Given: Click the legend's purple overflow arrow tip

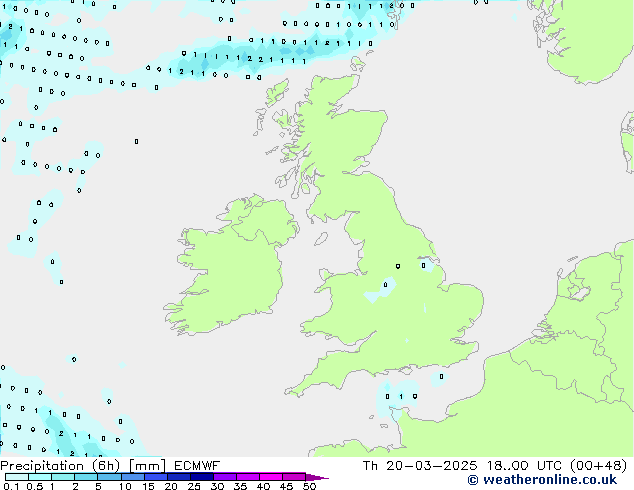Looking at the screenshot, I should click(x=317, y=477).
